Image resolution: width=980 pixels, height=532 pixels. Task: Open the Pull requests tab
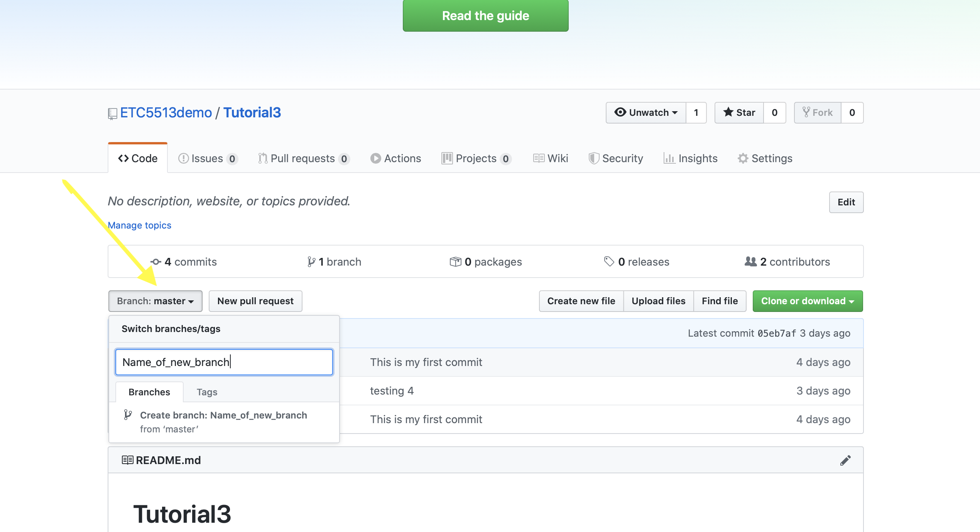click(303, 159)
